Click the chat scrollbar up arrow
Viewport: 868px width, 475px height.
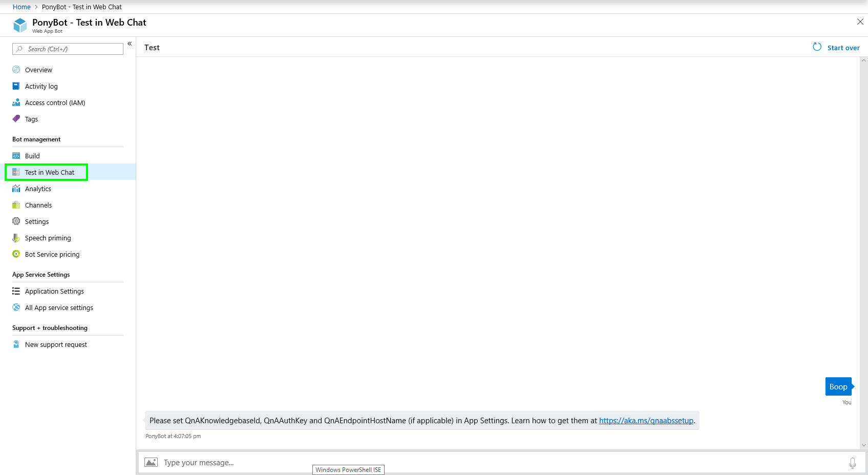864,60
